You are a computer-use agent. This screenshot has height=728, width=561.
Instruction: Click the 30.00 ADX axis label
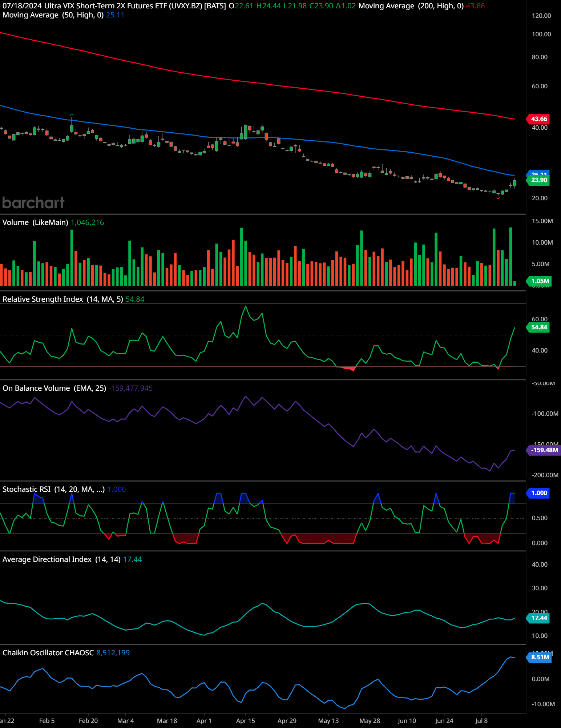pyautogui.click(x=540, y=588)
